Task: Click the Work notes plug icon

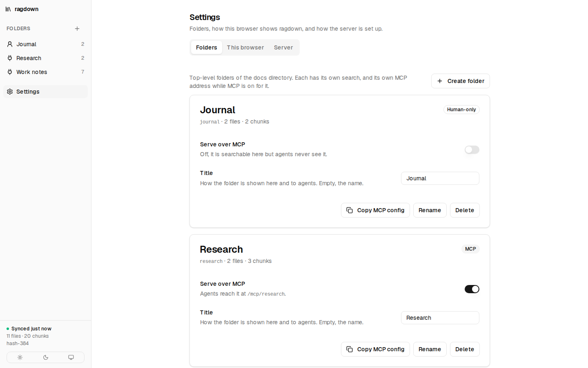Action: click(x=10, y=72)
